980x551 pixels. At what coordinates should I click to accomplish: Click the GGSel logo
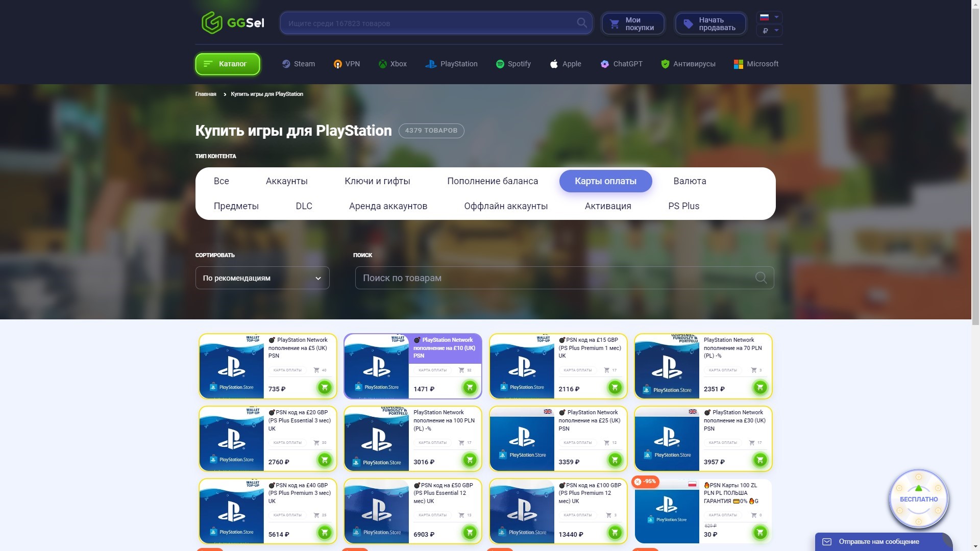pos(233,23)
